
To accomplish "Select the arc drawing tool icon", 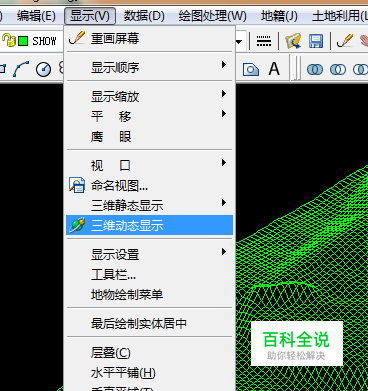I will coord(21,69).
